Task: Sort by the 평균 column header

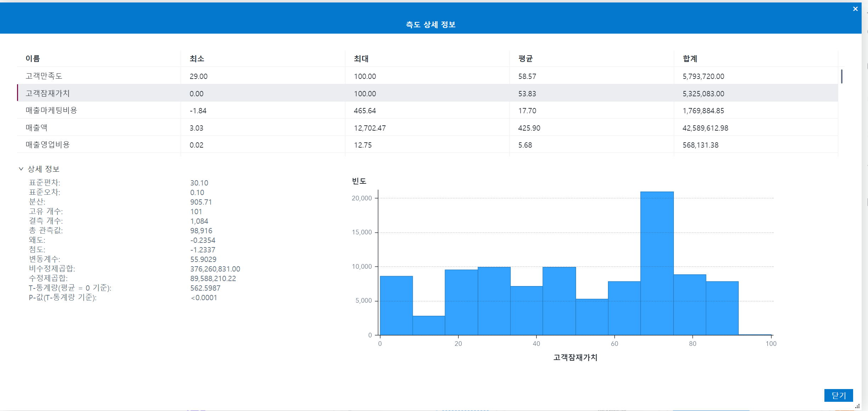Action: point(525,59)
